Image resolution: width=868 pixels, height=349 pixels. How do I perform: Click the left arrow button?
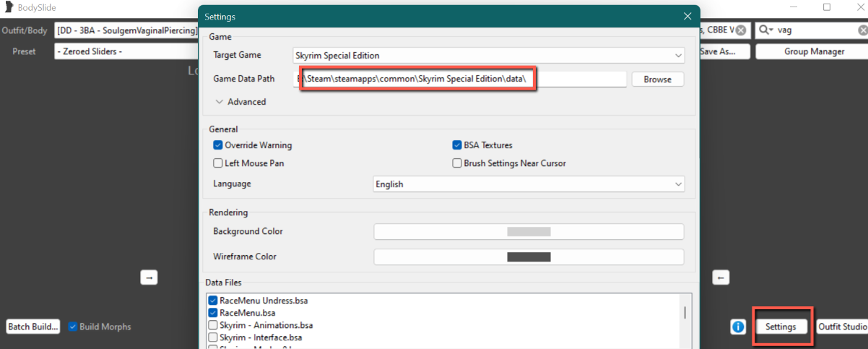[x=721, y=277]
